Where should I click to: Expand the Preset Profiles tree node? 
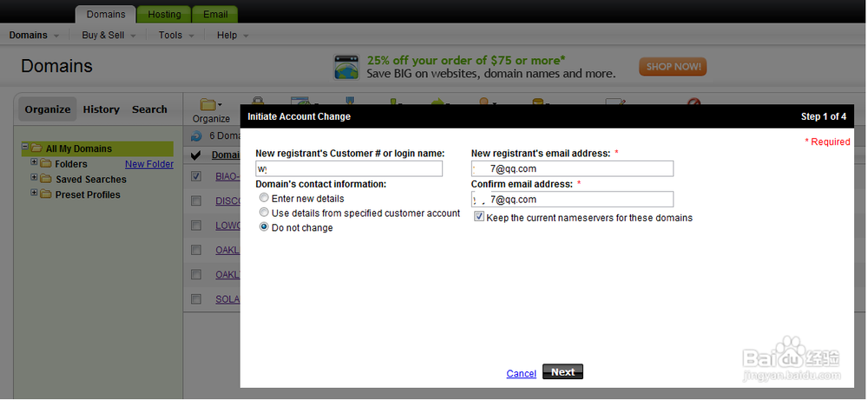click(35, 193)
